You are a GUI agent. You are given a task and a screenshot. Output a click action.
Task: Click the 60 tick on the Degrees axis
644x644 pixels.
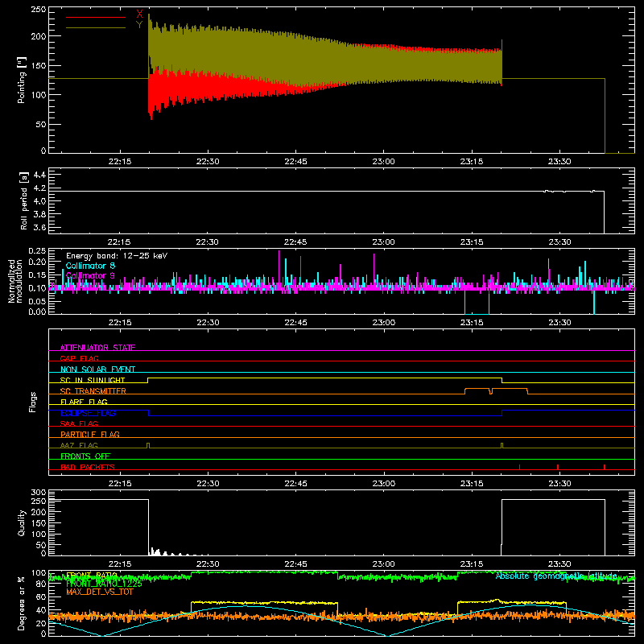pyautogui.click(x=41, y=597)
